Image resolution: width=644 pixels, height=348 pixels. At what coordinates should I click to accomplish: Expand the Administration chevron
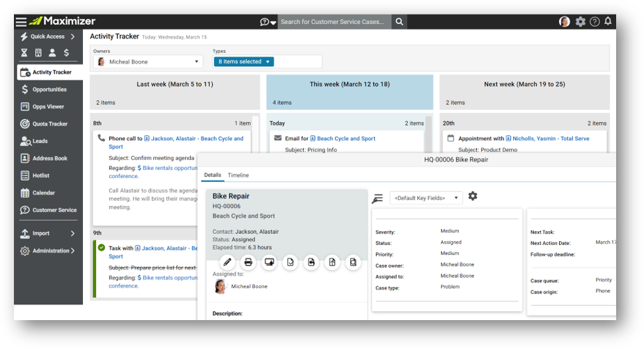[73, 250]
